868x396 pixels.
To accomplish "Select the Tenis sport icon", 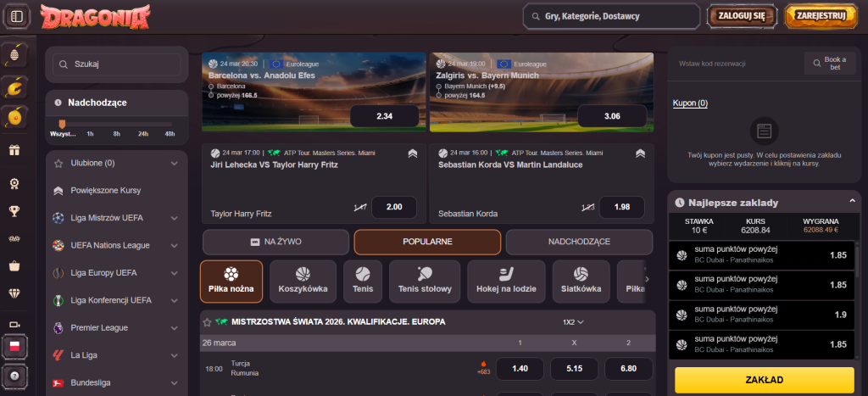I will pos(363,282).
